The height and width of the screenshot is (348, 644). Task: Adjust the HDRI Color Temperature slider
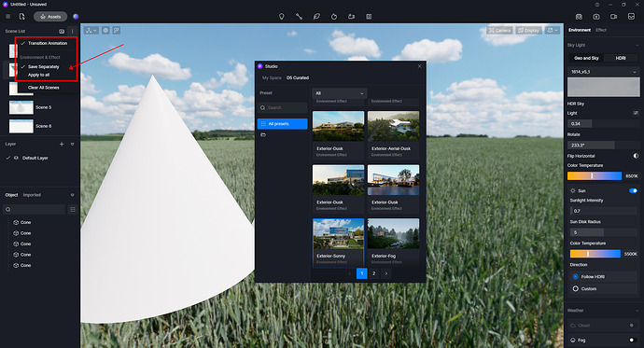(595, 176)
